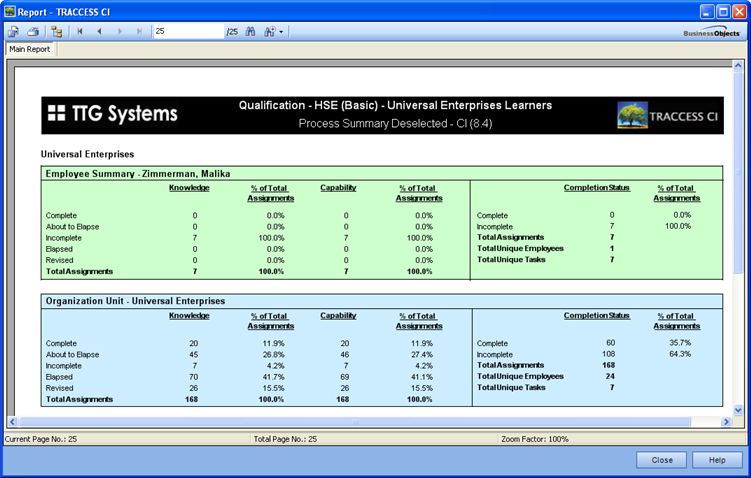Click Incomplete value 108

pyautogui.click(x=608, y=354)
